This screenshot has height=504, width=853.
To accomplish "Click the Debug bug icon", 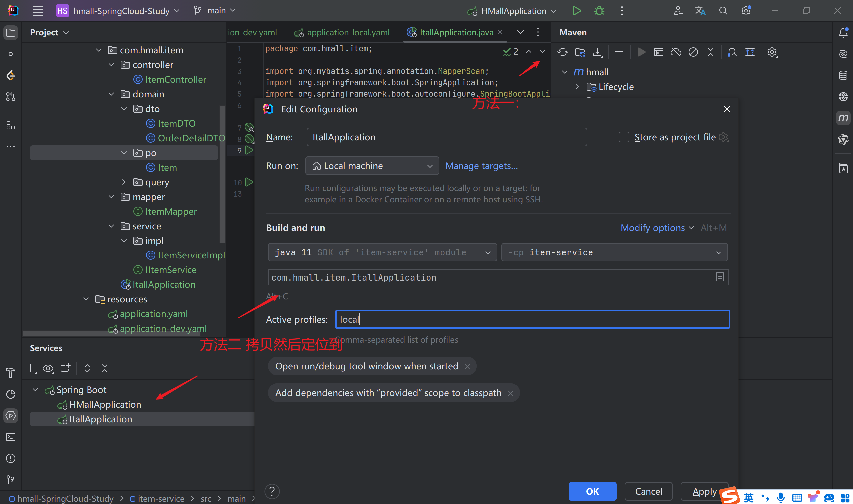I will point(599,11).
